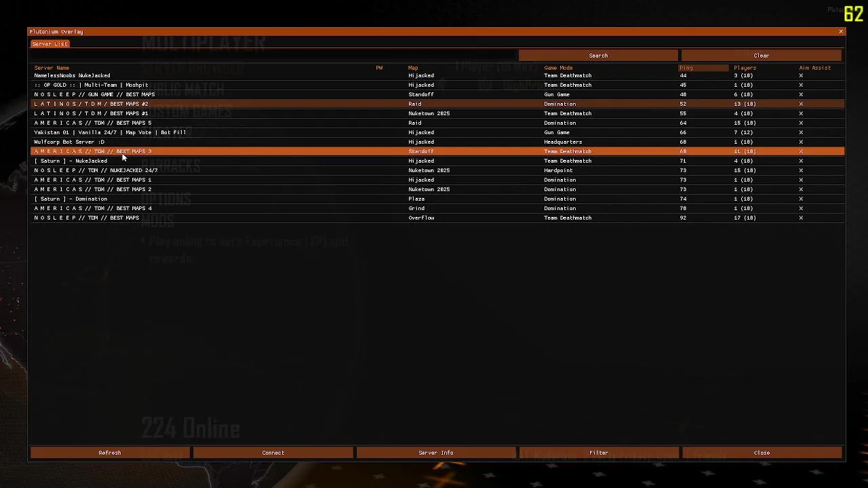Close the Plutonium Overlay with the top-right X
This screenshot has width=868, height=488.
coord(841,32)
